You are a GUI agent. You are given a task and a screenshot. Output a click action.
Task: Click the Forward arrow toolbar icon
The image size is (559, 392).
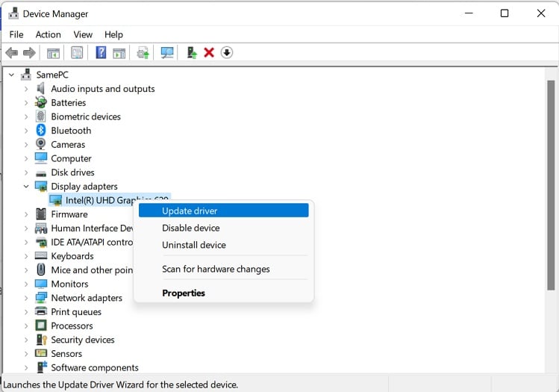click(29, 53)
